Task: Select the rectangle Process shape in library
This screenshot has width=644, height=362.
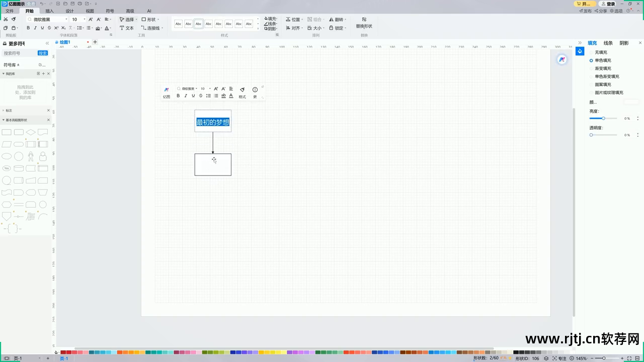Action: click(x=7, y=132)
